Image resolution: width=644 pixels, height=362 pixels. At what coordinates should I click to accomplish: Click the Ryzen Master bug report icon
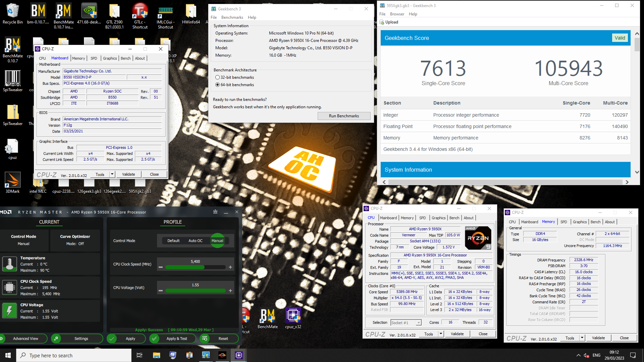click(215, 212)
